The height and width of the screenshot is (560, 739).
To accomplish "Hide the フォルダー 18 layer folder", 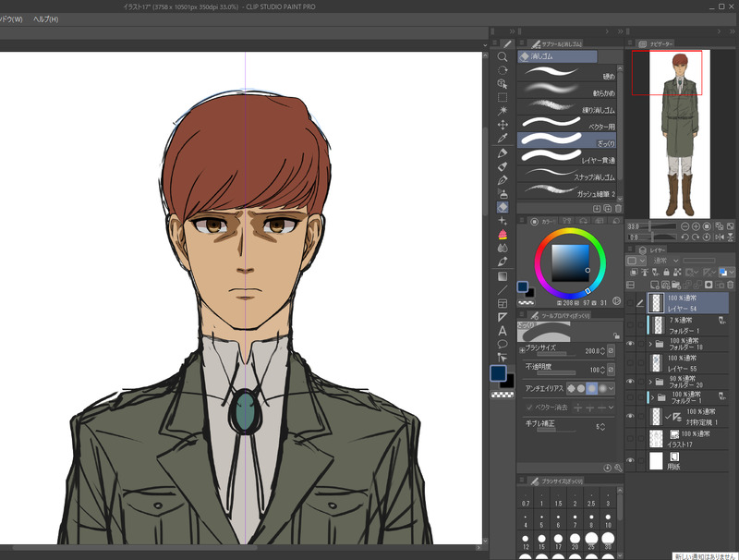I will click(631, 344).
